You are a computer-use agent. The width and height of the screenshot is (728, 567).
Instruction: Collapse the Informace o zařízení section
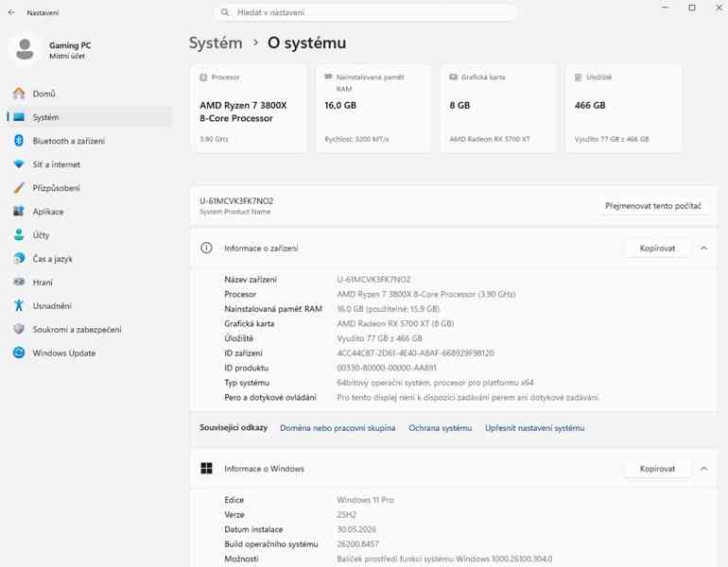click(703, 249)
